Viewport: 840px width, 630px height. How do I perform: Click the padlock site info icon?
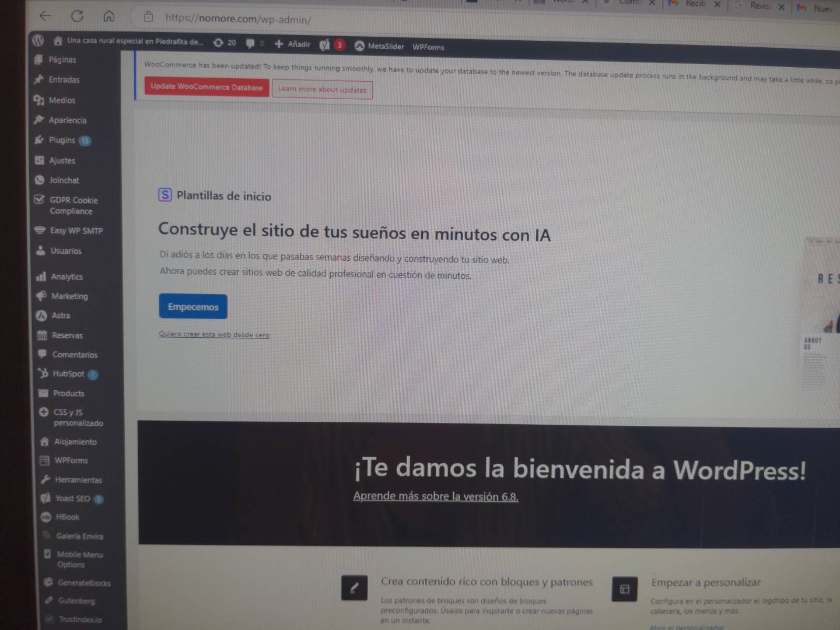pos(149,17)
